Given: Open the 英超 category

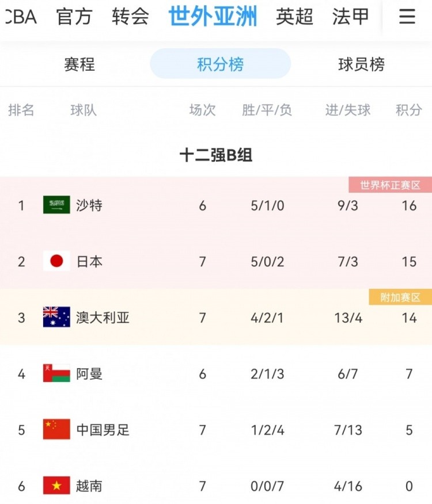Looking at the screenshot, I should [294, 17].
